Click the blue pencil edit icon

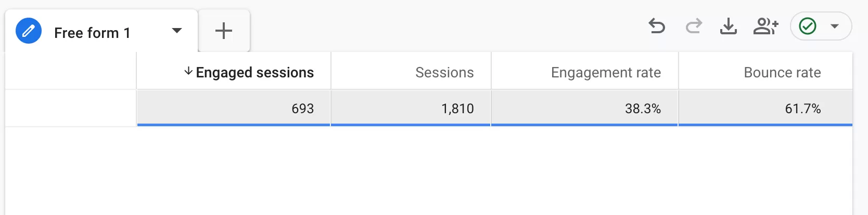pyautogui.click(x=29, y=31)
